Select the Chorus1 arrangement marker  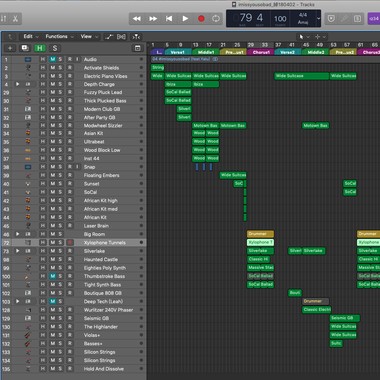[260, 52]
